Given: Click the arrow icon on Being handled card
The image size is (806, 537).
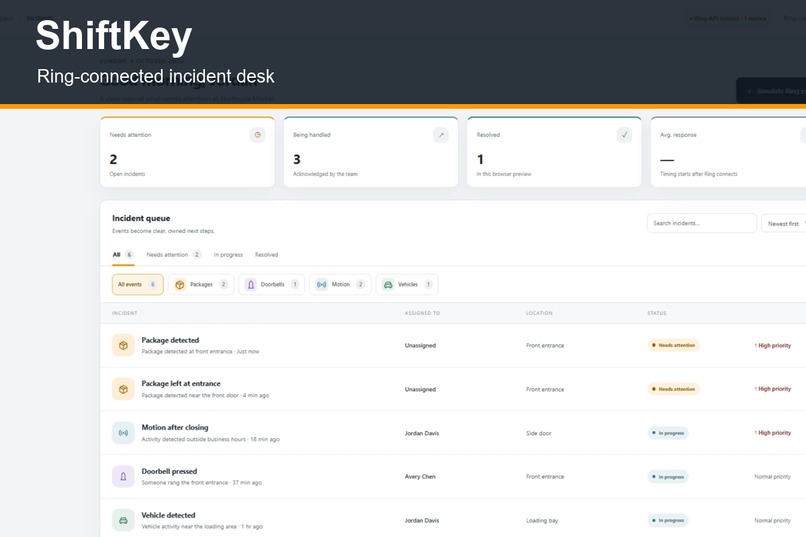Looking at the screenshot, I should (441, 135).
